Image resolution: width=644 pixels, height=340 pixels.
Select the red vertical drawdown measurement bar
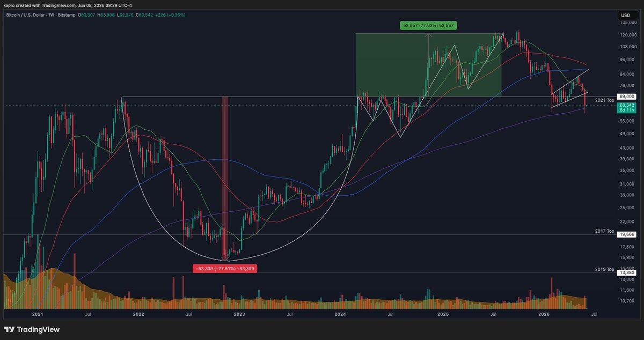tap(225, 178)
